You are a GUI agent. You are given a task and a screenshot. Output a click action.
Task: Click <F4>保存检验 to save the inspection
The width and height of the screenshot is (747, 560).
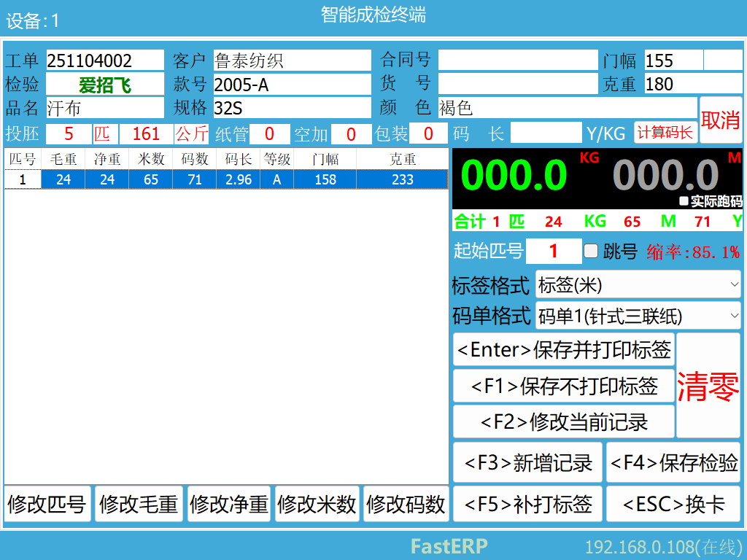(673, 462)
